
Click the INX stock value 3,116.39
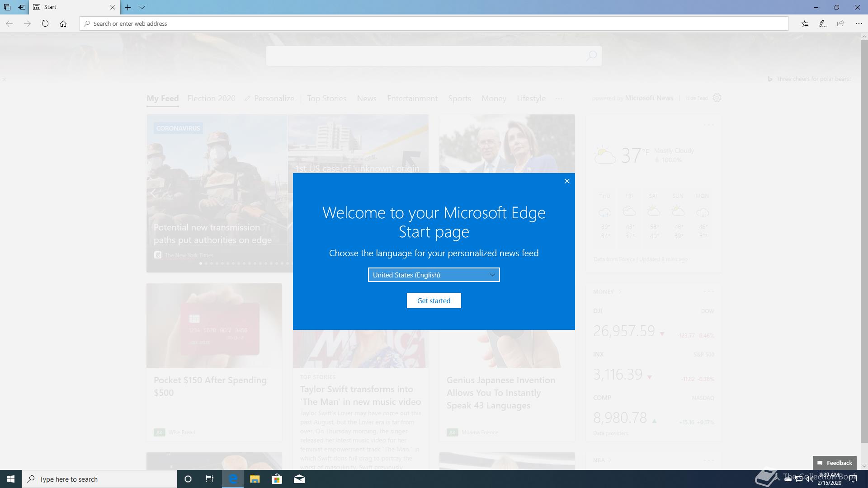point(618,375)
